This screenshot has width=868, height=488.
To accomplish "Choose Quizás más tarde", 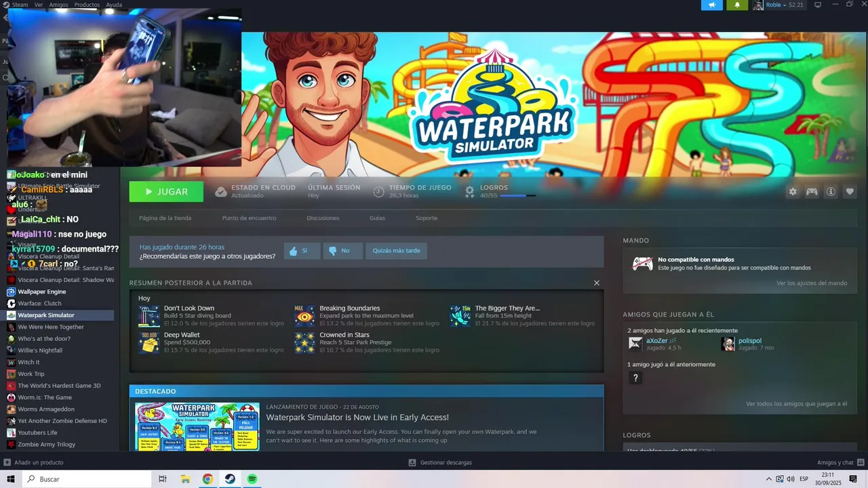I will point(396,251).
